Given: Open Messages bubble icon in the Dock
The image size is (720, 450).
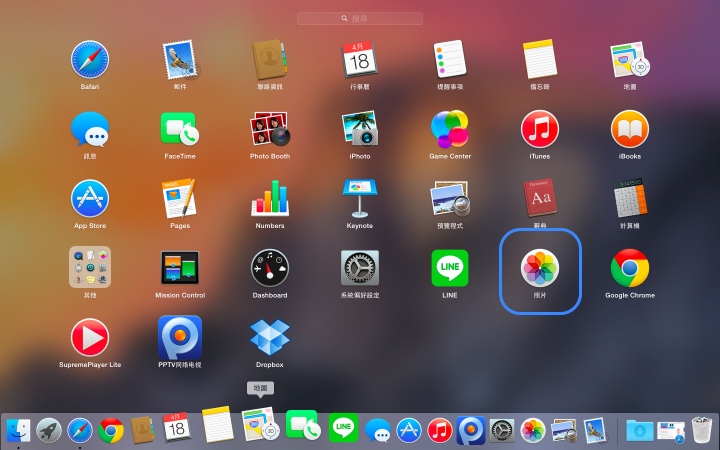Looking at the screenshot, I should coord(377,430).
